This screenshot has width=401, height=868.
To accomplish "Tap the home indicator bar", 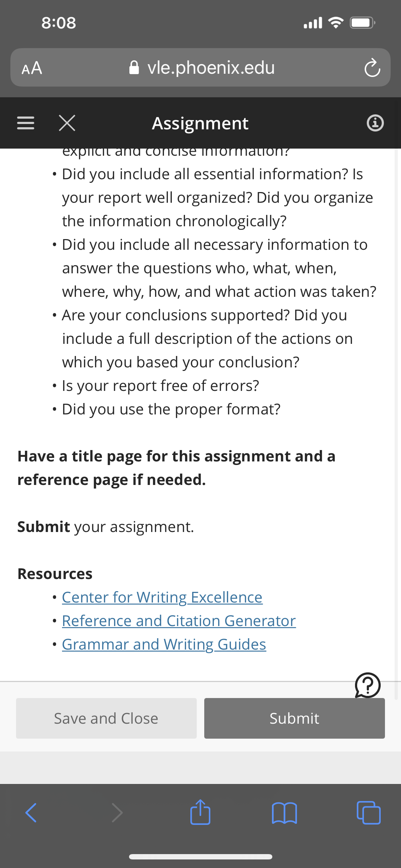I will pyautogui.click(x=200, y=857).
